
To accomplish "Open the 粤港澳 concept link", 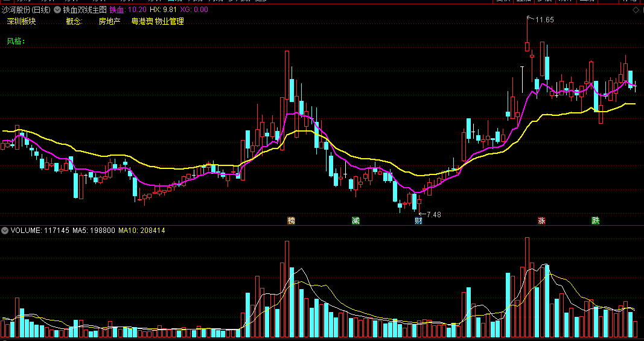I will (142, 21).
